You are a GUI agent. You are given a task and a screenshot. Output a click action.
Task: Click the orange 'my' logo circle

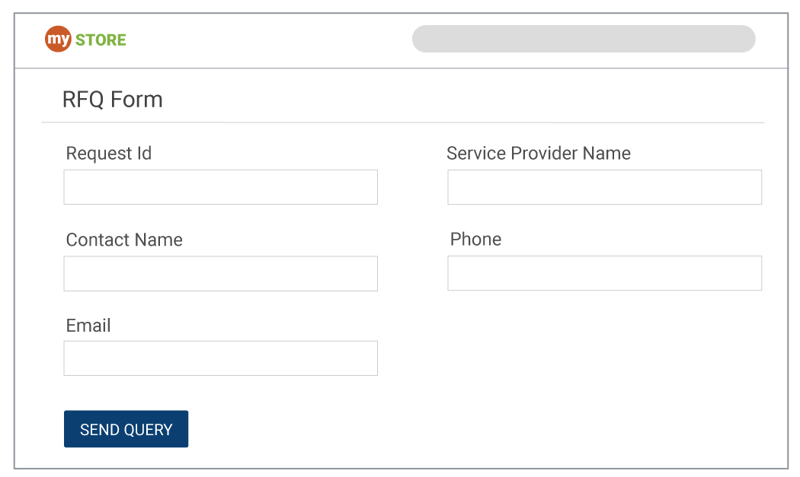[x=58, y=40]
